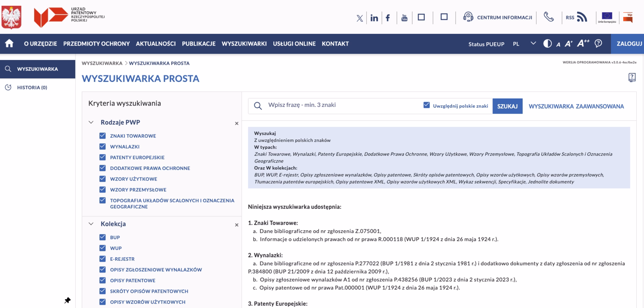Open the RSS feed icon
The height and width of the screenshot is (308, 644).
point(582,17)
